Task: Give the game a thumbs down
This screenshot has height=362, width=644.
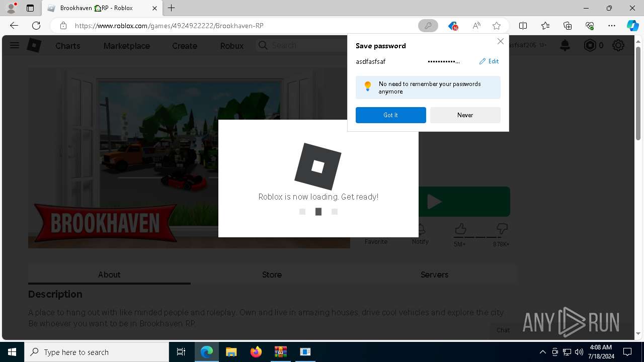Action: click(x=502, y=230)
